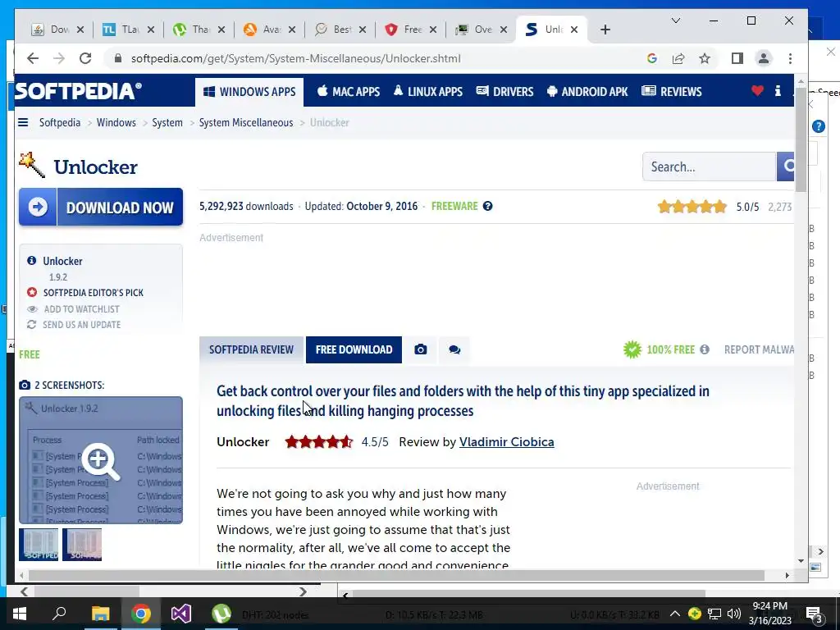Click the volume speaker tray icon
The height and width of the screenshot is (630, 840).
[734, 614]
